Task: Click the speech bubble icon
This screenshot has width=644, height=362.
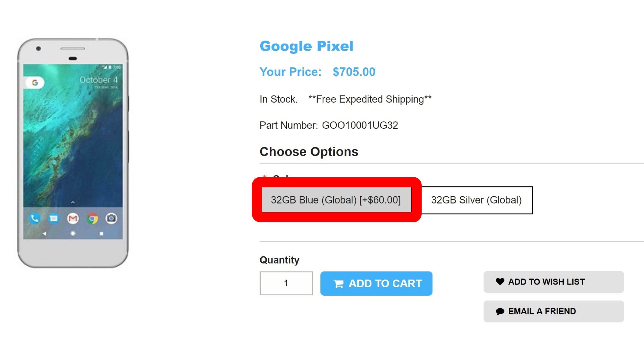Action: click(x=500, y=311)
